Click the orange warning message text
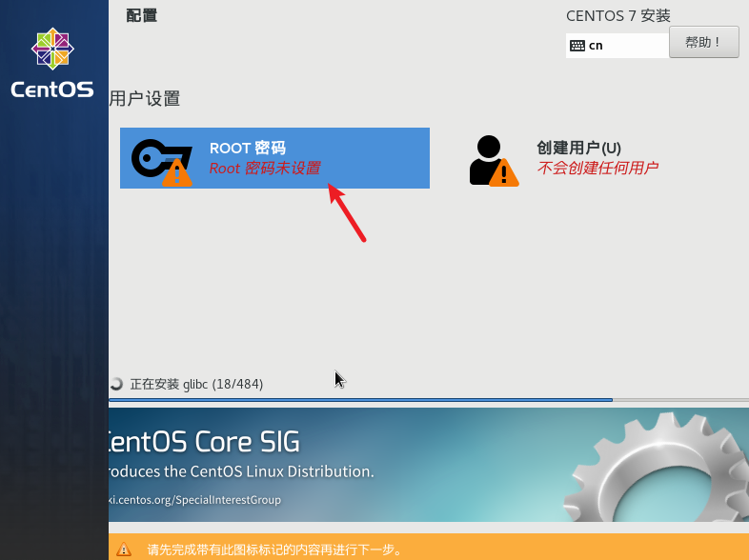 pyautogui.click(x=274, y=550)
